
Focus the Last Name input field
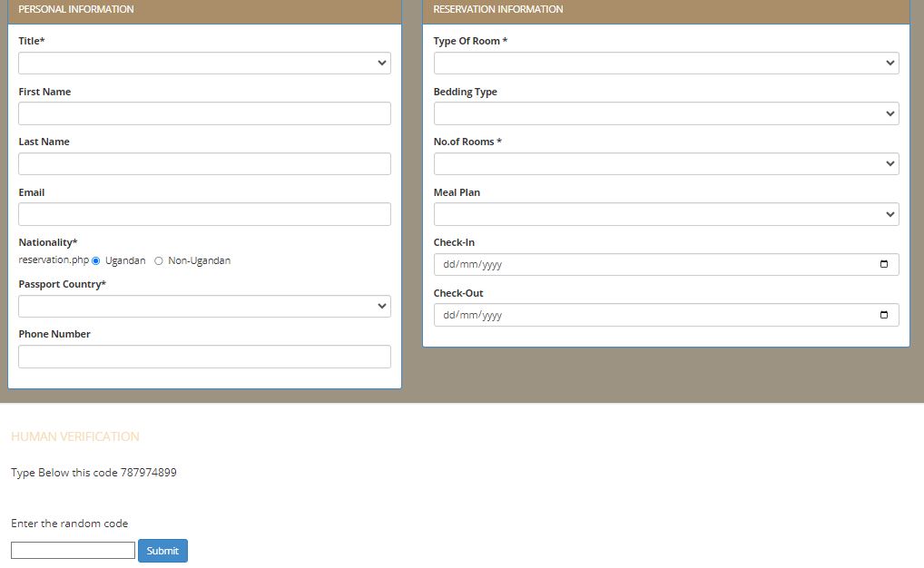coord(204,164)
